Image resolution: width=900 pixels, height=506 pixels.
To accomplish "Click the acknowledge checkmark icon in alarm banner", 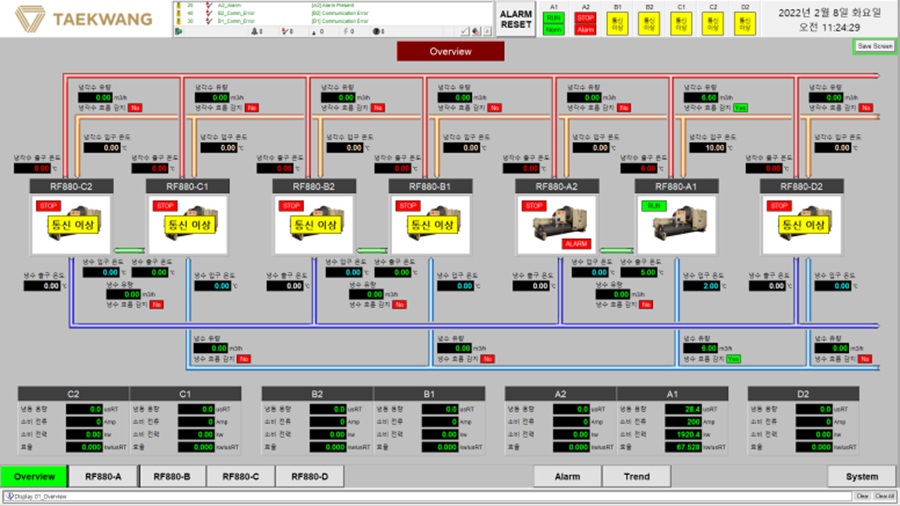I will coord(465,32).
